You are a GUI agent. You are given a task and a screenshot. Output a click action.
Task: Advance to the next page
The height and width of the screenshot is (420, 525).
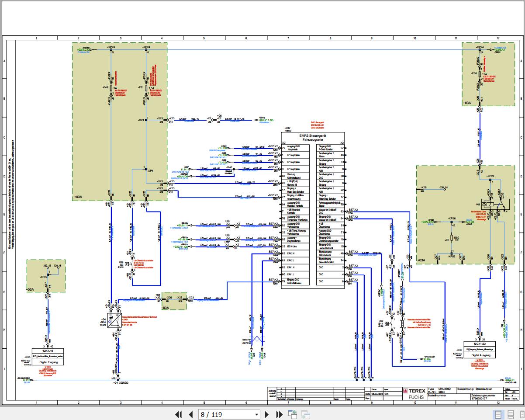[268, 414]
